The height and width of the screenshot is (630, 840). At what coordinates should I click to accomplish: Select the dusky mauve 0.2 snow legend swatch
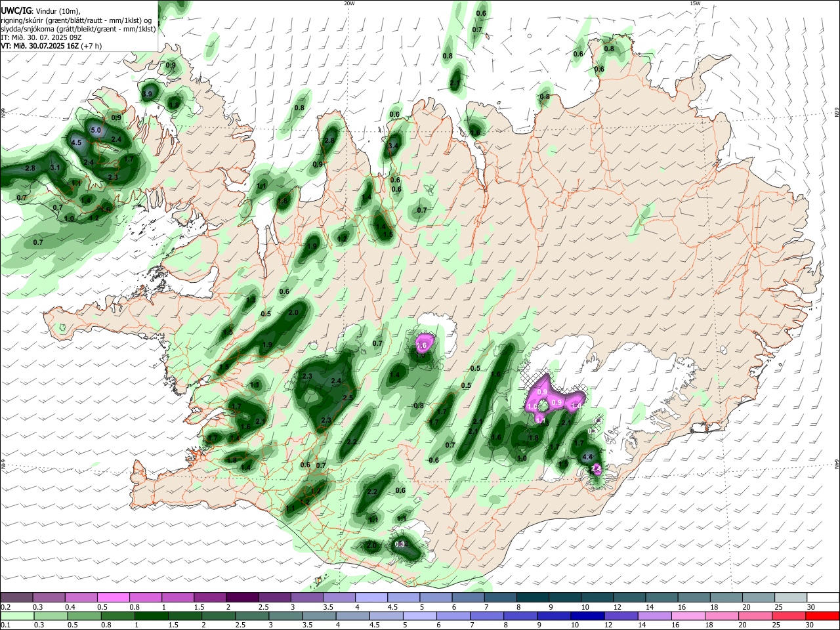16,597
